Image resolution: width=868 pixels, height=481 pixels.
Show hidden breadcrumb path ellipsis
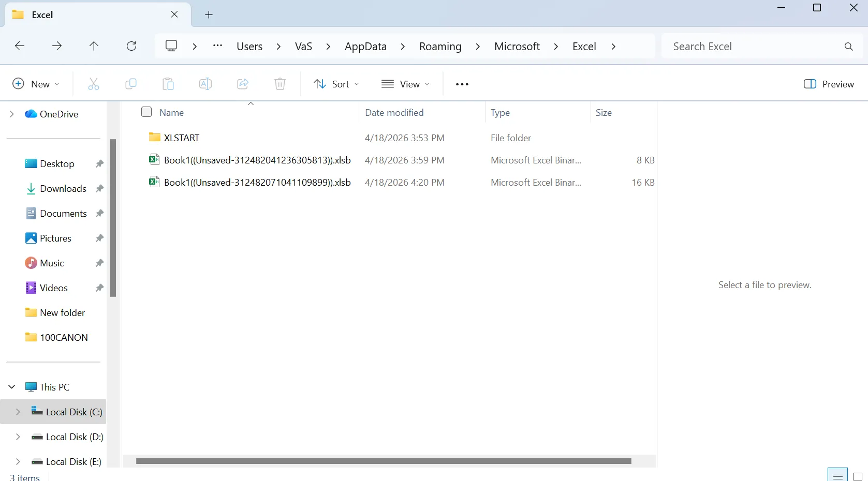(x=218, y=46)
